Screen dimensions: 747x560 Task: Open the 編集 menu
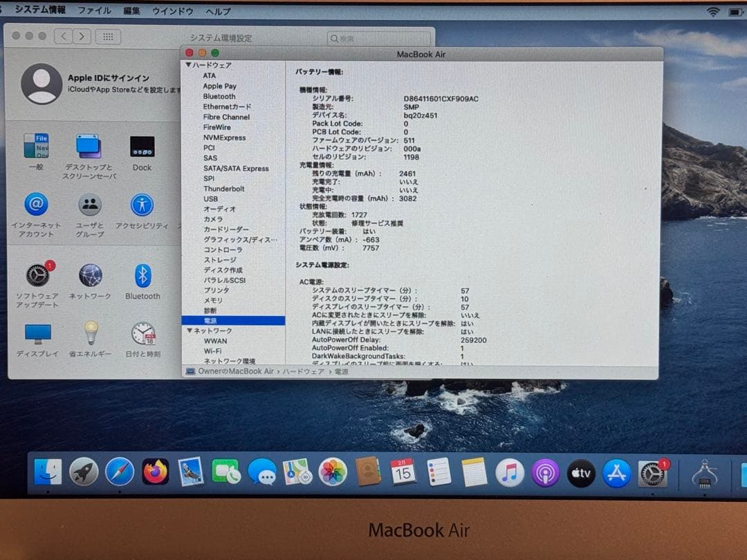click(x=131, y=10)
